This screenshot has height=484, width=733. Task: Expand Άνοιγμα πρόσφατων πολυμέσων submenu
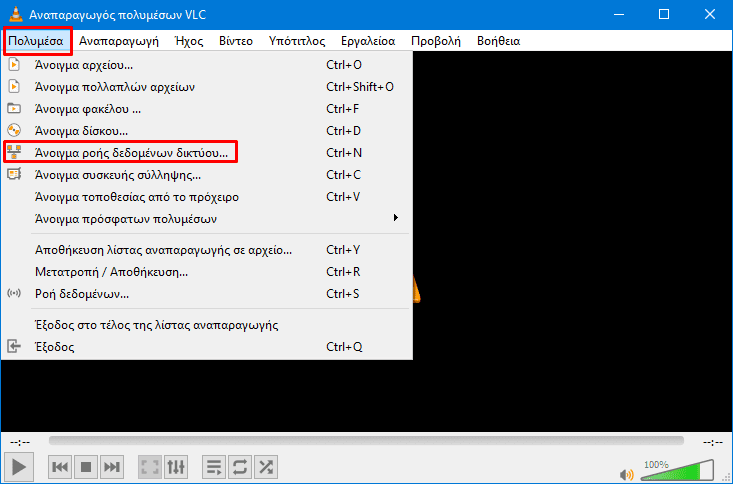coord(207,218)
